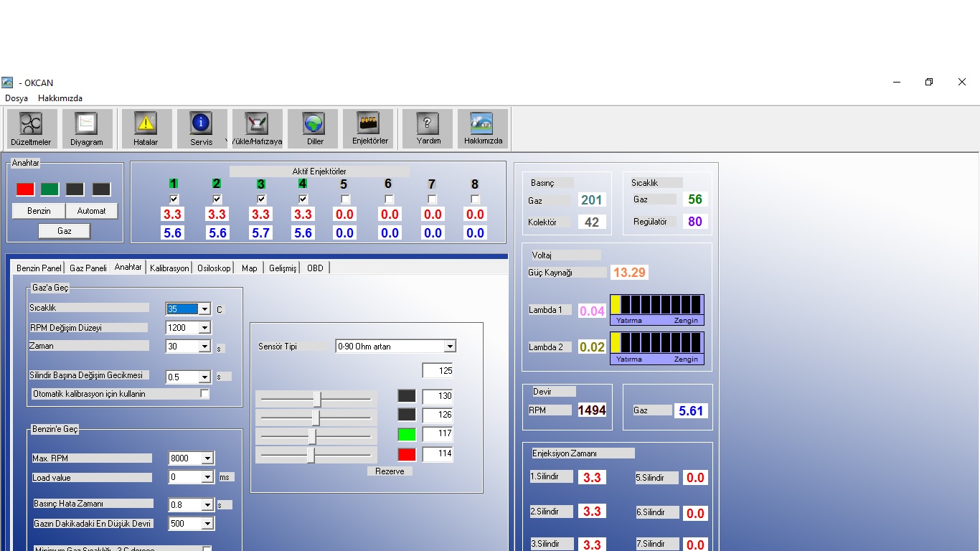Click the slider beside value 130
The image size is (980, 551).
click(316, 399)
